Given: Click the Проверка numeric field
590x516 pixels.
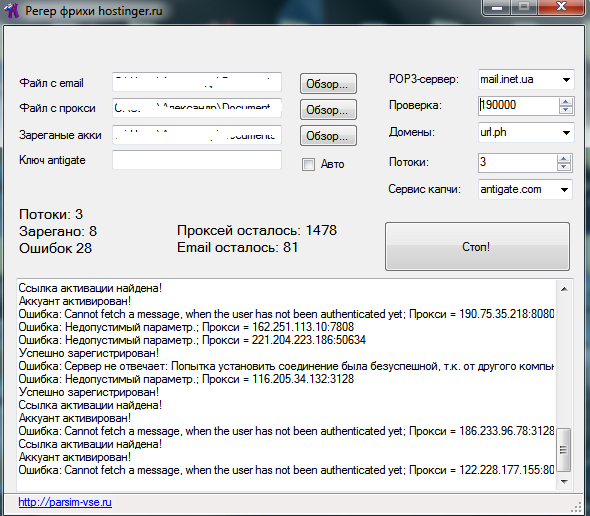Looking at the screenshot, I should click(519, 106).
